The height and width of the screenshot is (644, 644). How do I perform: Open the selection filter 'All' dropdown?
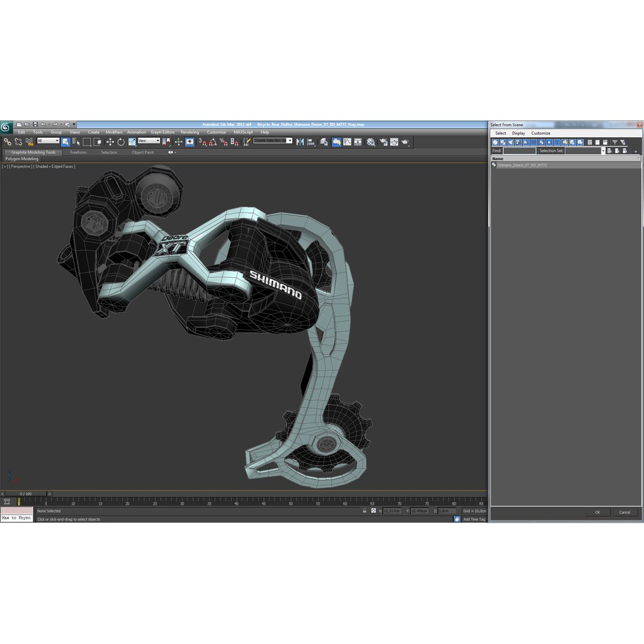pyautogui.click(x=48, y=141)
